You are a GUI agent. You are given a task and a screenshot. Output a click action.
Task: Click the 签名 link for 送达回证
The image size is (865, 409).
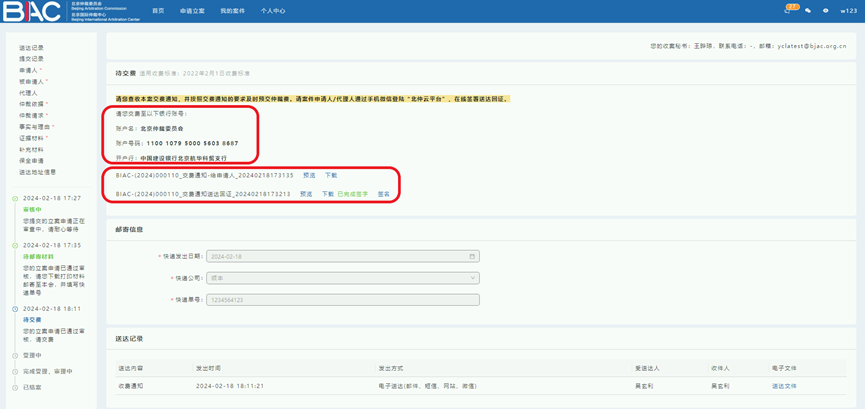coord(384,194)
